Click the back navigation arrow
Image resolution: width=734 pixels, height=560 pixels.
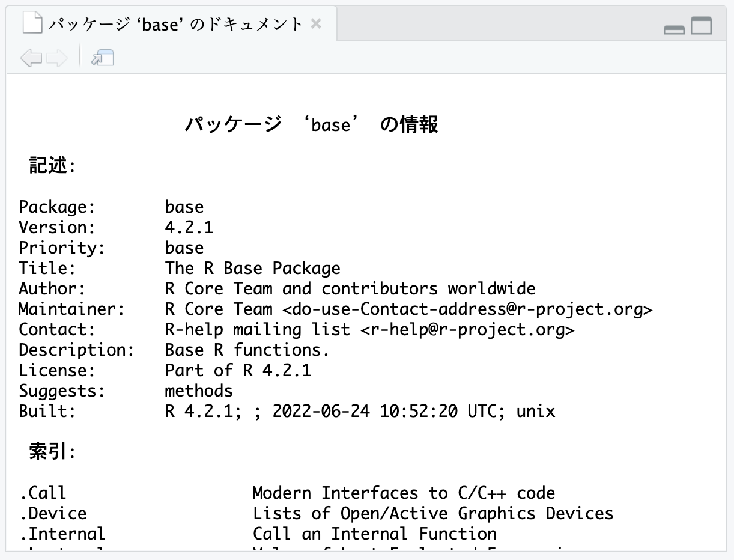[31, 58]
